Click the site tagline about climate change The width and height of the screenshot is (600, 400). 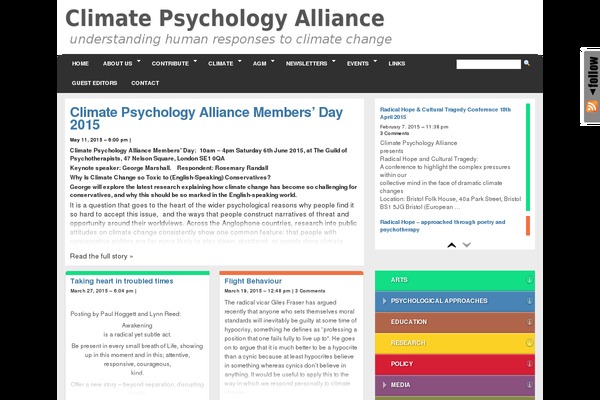[231, 39]
